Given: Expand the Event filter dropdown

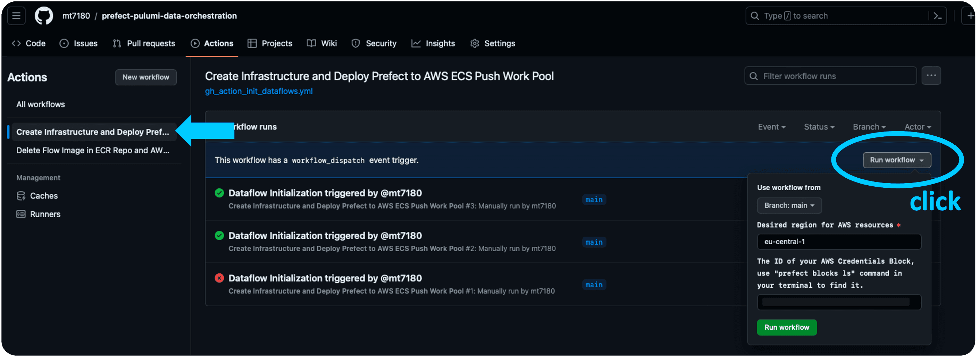Looking at the screenshot, I should [771, 127].
